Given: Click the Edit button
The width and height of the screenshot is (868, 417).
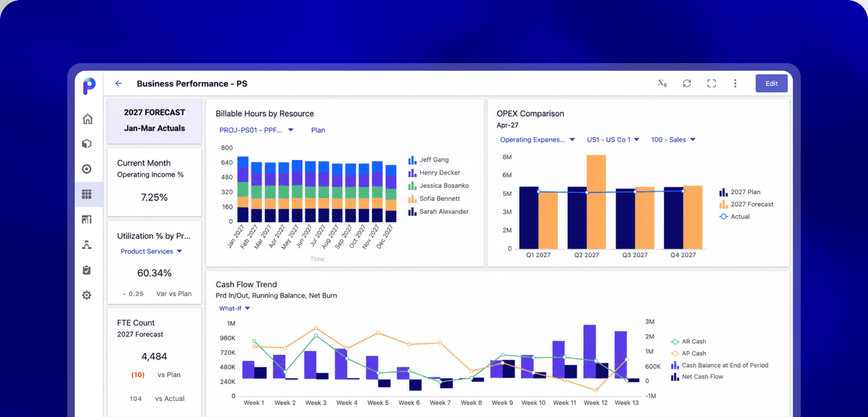Looking at the screenshot, I should tap(771, 84).
